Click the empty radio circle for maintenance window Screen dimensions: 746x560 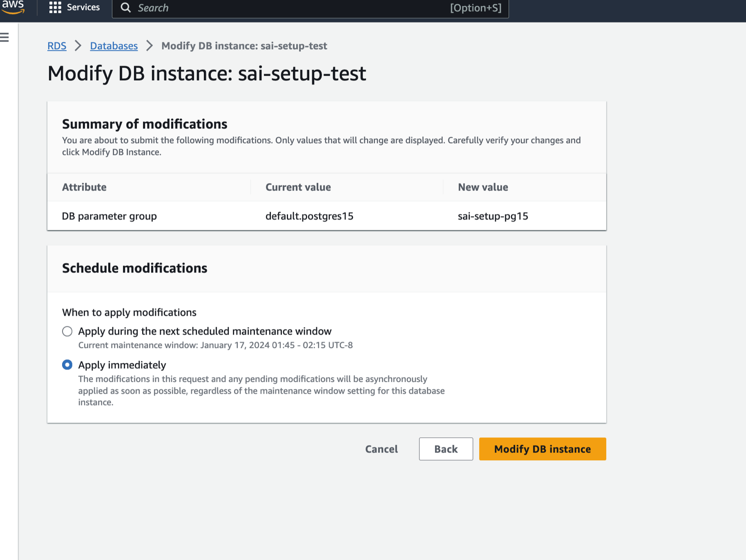[x=67, y=331]
